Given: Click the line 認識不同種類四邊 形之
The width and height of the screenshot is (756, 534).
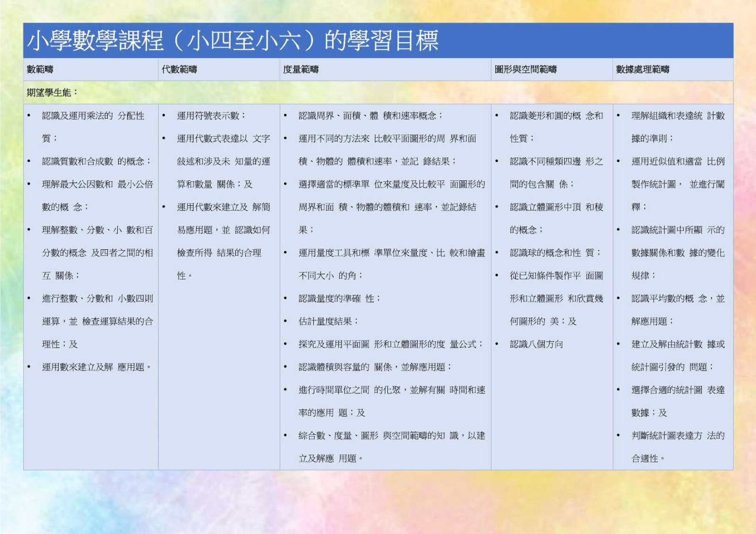Looking at the screenshot, I should [x=557, y=161].
